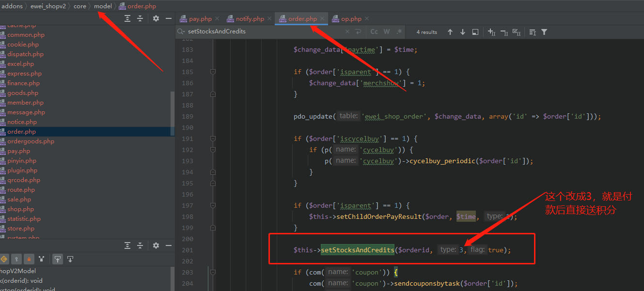Screen dimensions: 644x291
Task: Toggle show non-public members lock filter
Action: click(29, 259)
